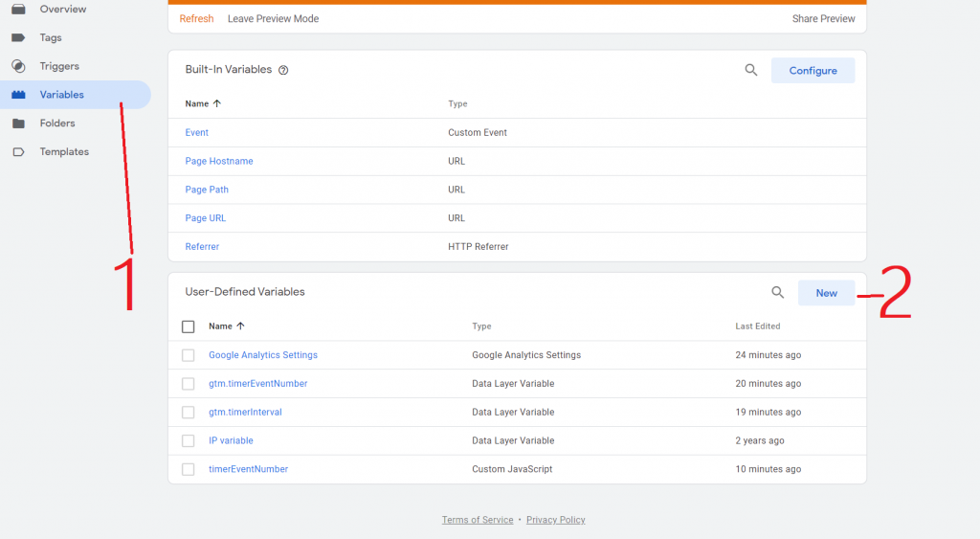Click Configure for Built-In Variables
This screenshot has height=539, width=980.
click(x=813, y=71)
